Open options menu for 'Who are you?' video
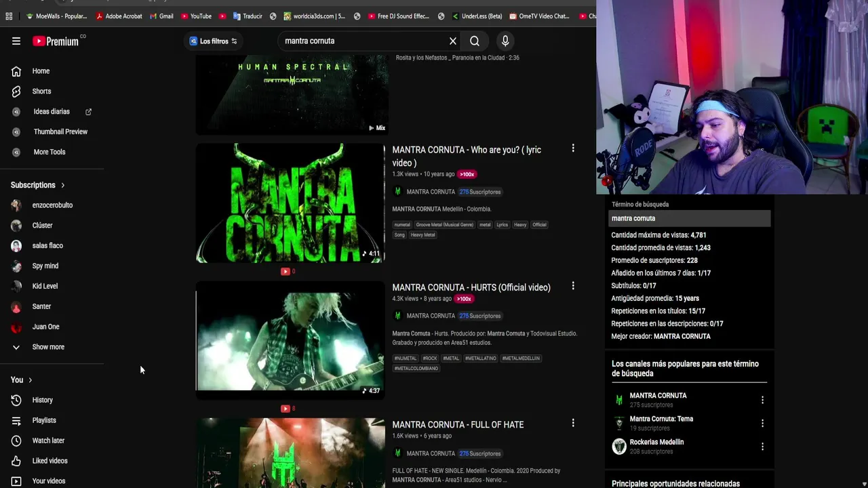Viewport: 868px width, 488px height. click(573, 148)
